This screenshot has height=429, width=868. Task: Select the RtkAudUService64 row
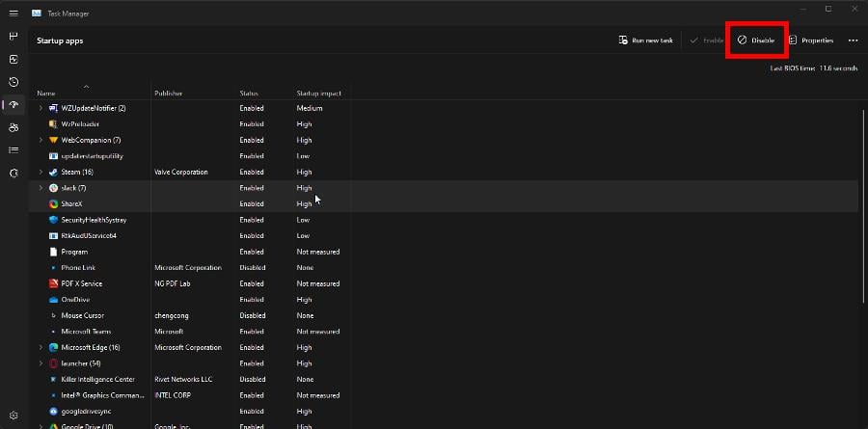pyautogui.click(x=443, y=236)
